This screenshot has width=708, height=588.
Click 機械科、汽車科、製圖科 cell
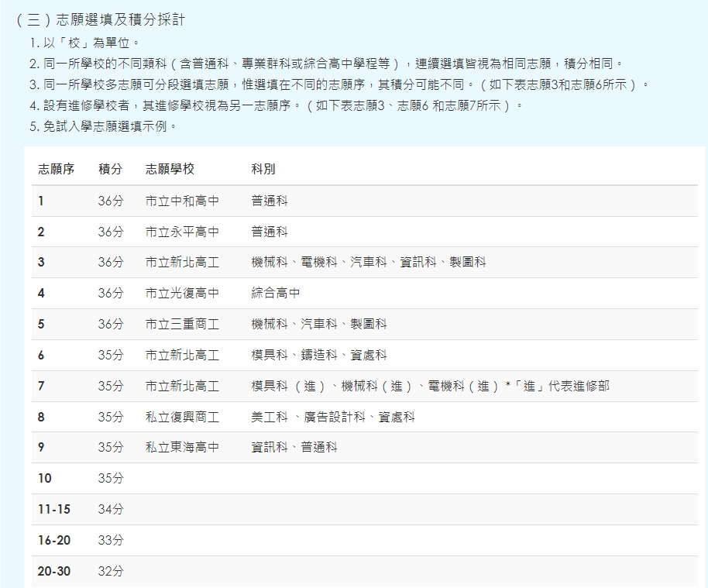pos(319,324)
